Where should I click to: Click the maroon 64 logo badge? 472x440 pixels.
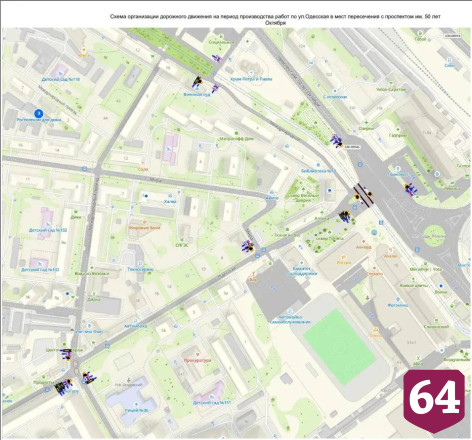[434, 401]
